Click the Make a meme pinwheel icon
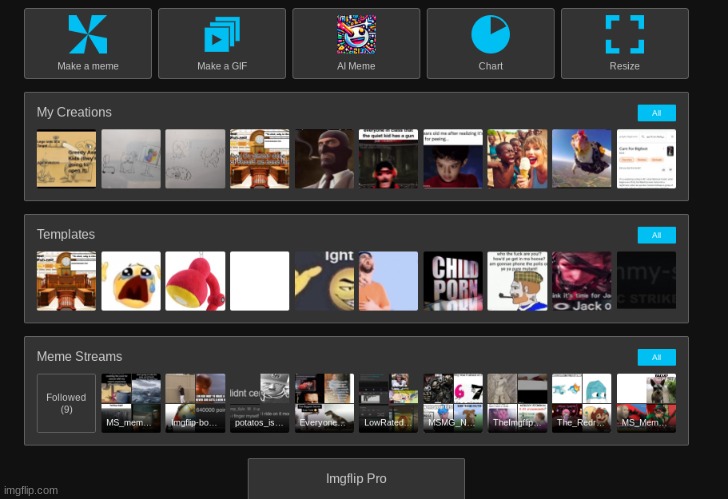 pyautogui.click(x=87, y=35)
